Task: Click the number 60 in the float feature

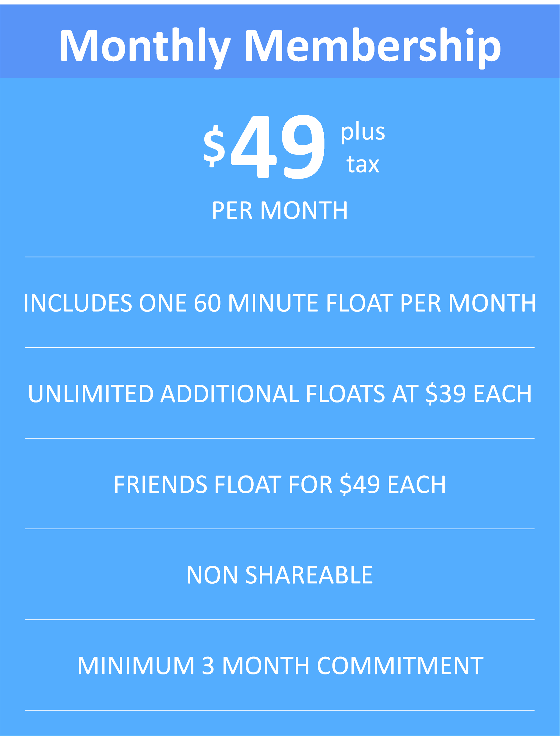Action: [207, 303]
